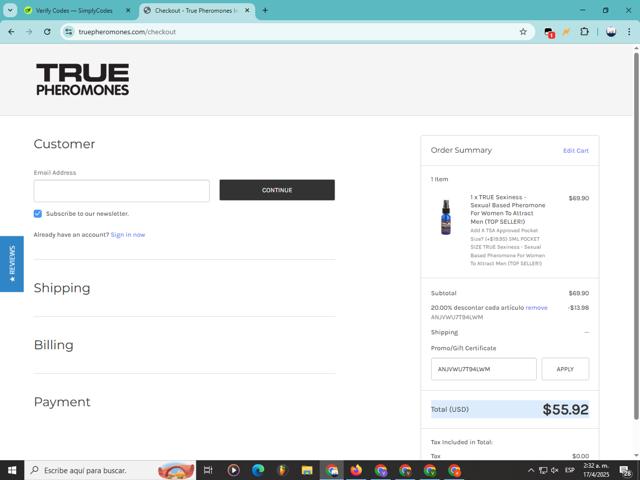640x480 pixels.
Task: Click the ANJVWU7T94LWM coupon code text
Action: [457, 317]
